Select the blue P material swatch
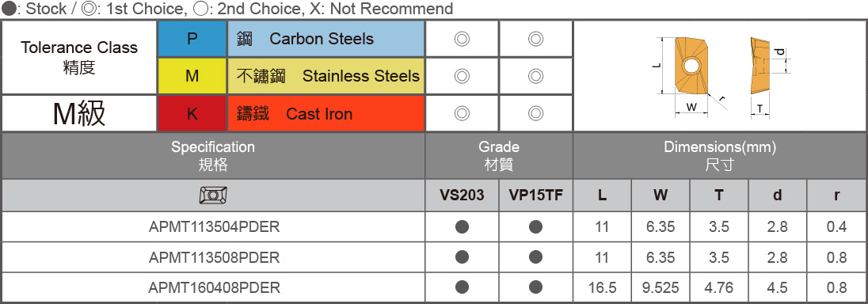This screenshot has width=868, height=304. pyautogui.click(x=192, y=39)
